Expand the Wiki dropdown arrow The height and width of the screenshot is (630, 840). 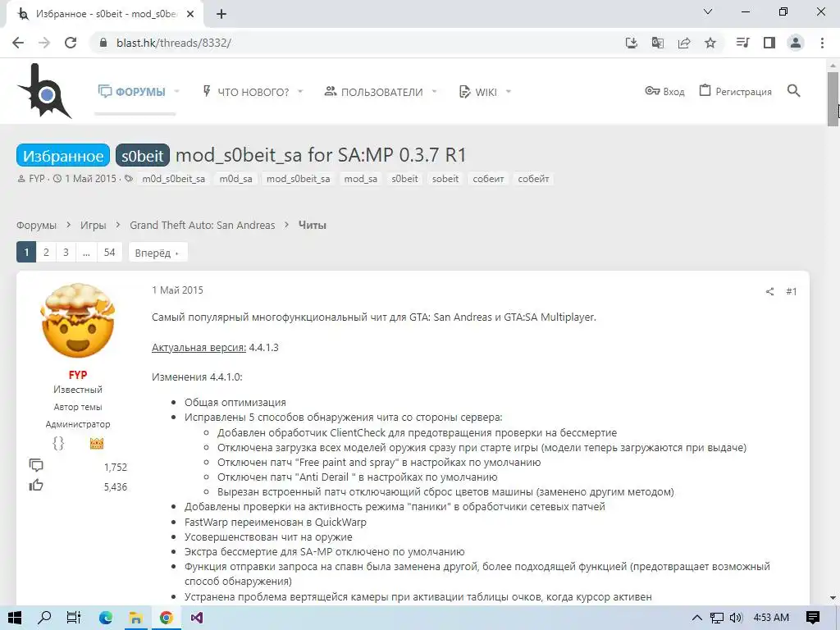(509, 92)
